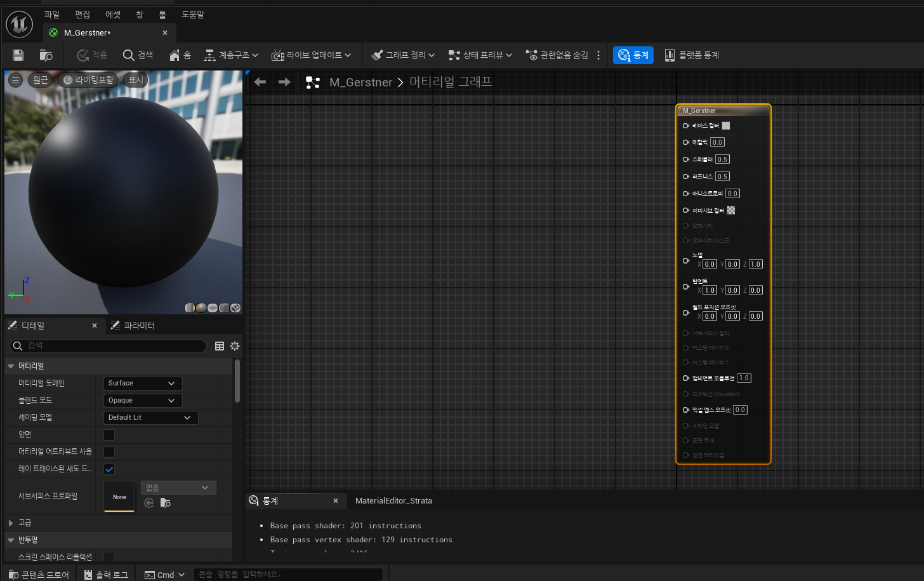Screen dimensions: 924x581
Task: Open the toolbar overflow three-dots menu
Action: [598, 55]
